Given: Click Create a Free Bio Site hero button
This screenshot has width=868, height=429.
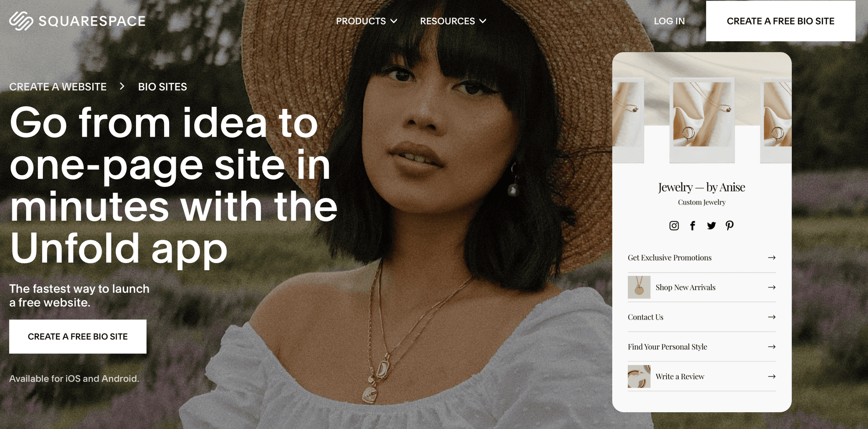Looking at the screenshot, I should (x=78, y=336).
